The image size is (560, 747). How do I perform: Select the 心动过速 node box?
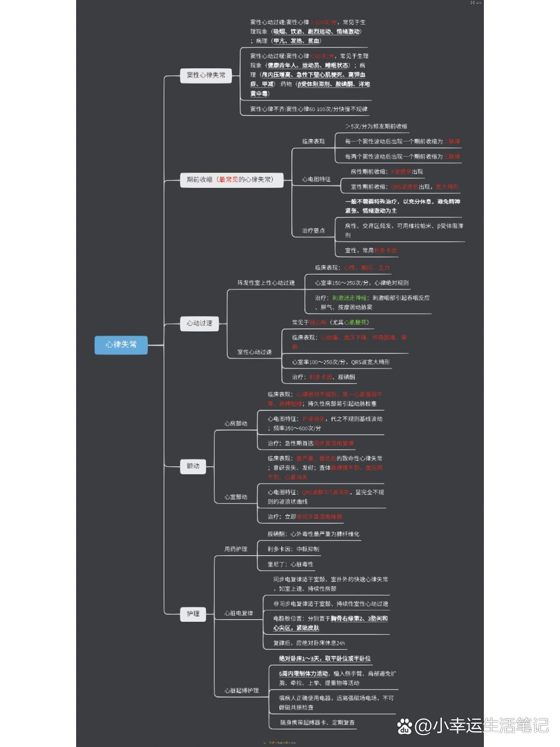point(199,323)
